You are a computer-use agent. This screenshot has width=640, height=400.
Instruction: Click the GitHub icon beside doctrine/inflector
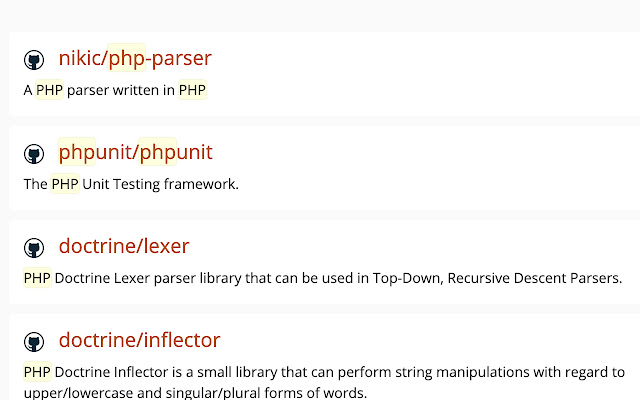tap(34, 342)
